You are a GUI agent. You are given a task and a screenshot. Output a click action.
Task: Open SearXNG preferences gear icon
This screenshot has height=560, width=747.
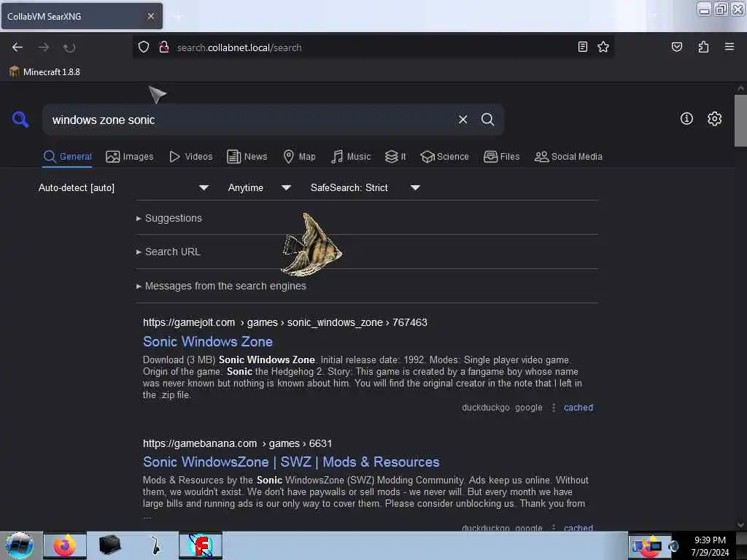click(714, 119)
